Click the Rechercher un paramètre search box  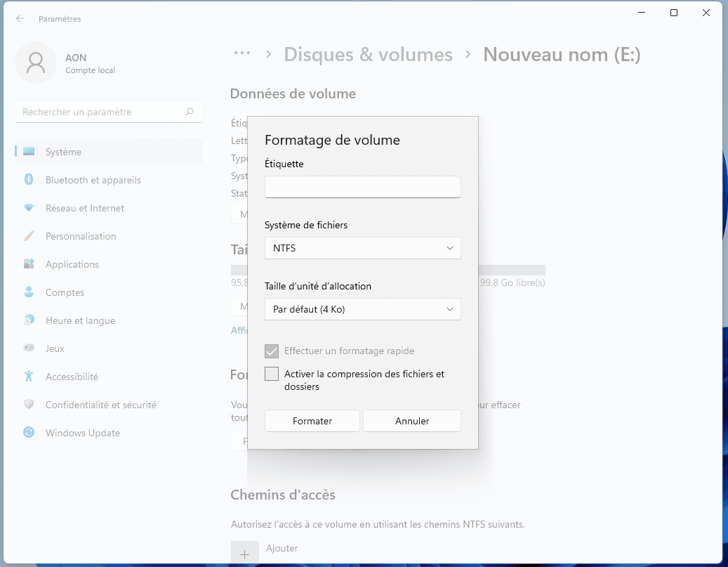(102, 112)
